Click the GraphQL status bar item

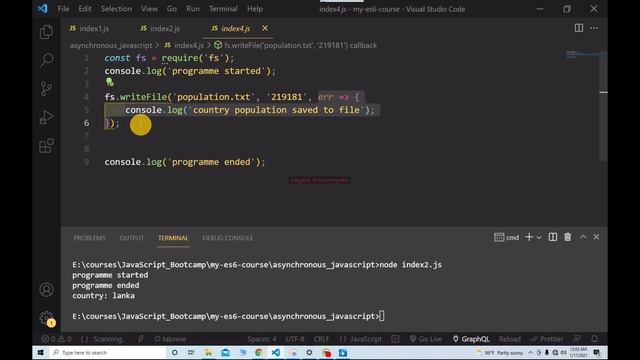(471, 339)
